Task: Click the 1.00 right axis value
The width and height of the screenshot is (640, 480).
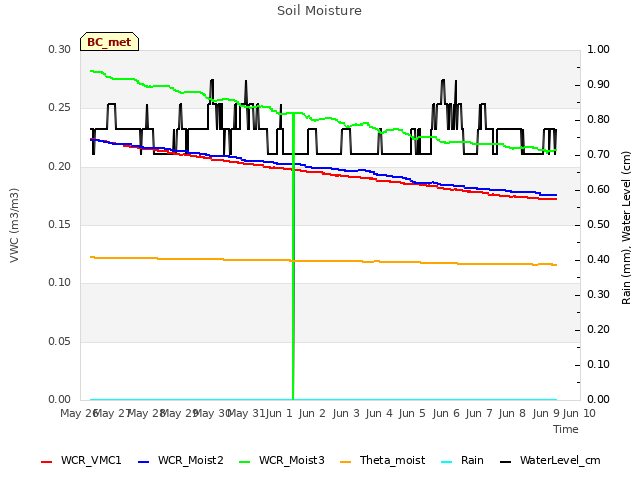Action: [598, 49]
